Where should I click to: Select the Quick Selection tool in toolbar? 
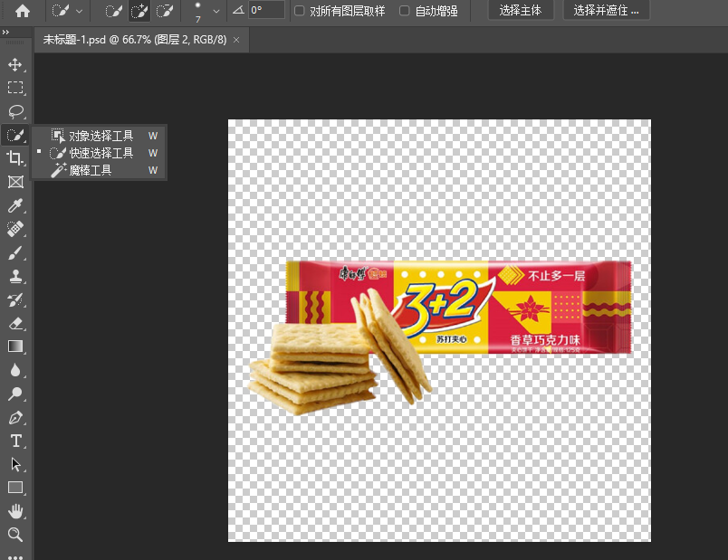pyautogui.click(x=15, y=136)
